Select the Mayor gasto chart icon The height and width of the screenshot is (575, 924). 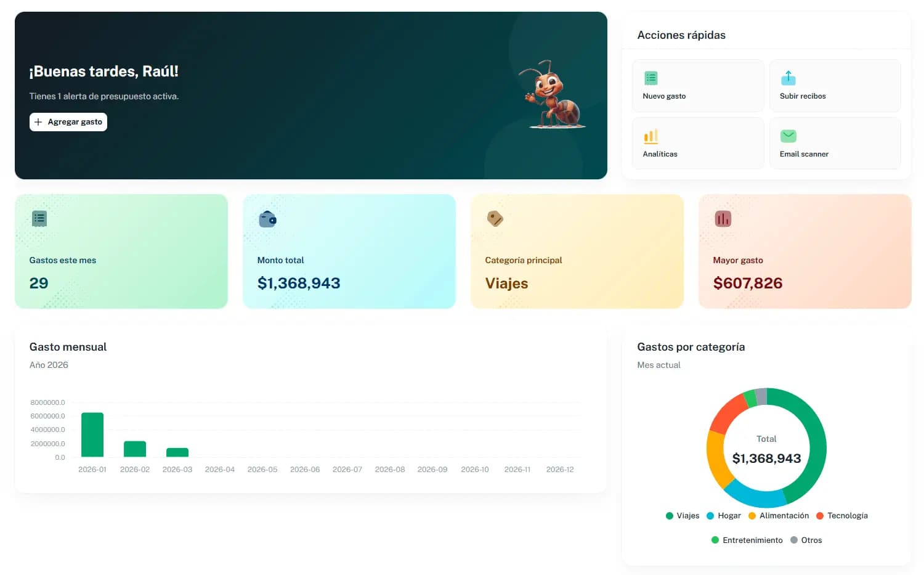[x=723, y=218]
